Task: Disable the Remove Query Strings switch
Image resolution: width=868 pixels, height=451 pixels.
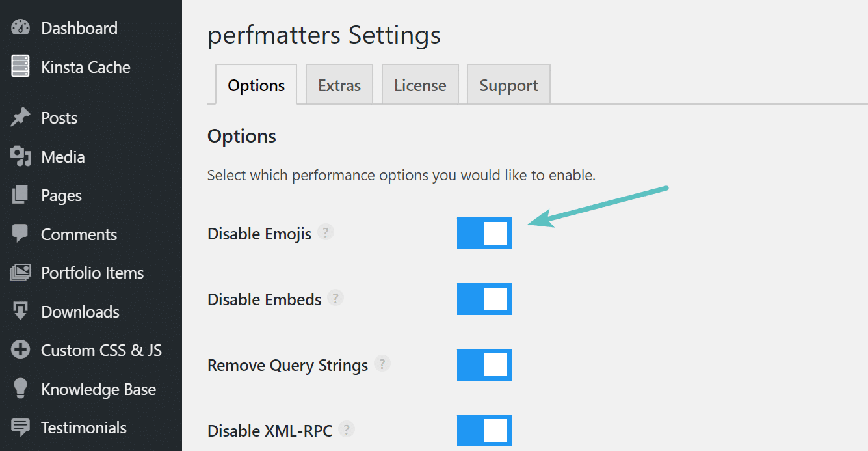Action: [x=484, y=364]
